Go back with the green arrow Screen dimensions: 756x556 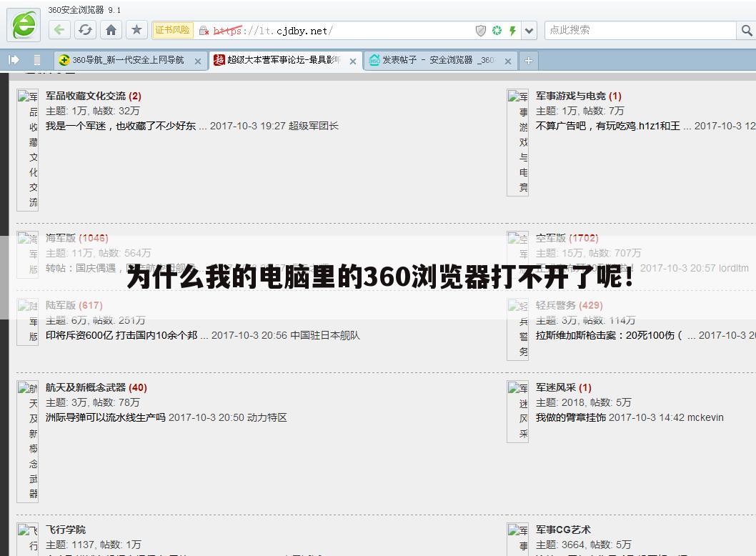pyautogui.click(x=59, y=30)
